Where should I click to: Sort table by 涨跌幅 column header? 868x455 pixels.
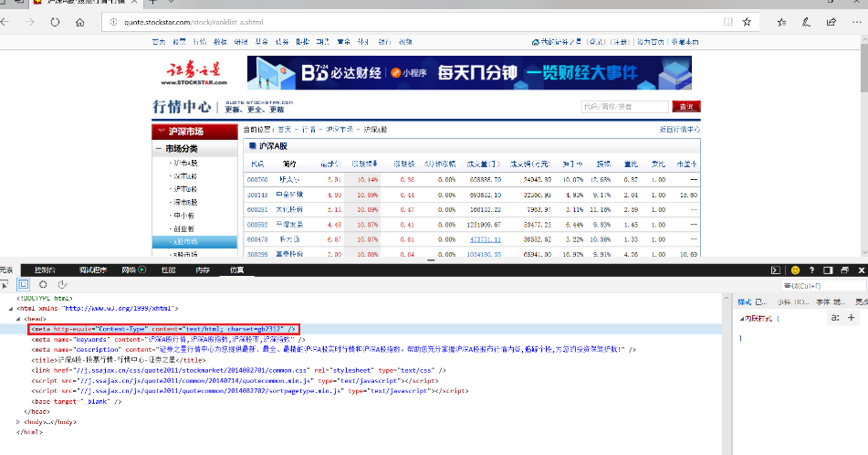(x=364, y=164)
